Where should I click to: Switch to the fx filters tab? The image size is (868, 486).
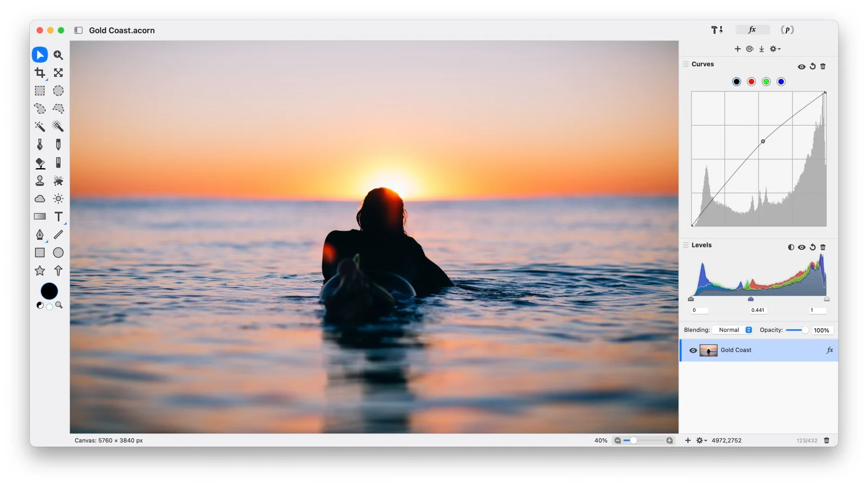coord(752,30)
